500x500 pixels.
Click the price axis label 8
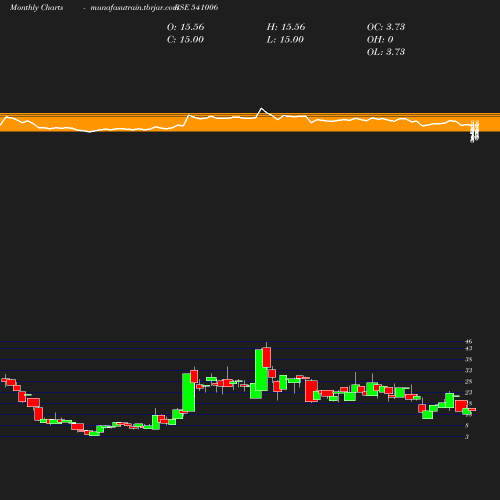tap(467, 426)
